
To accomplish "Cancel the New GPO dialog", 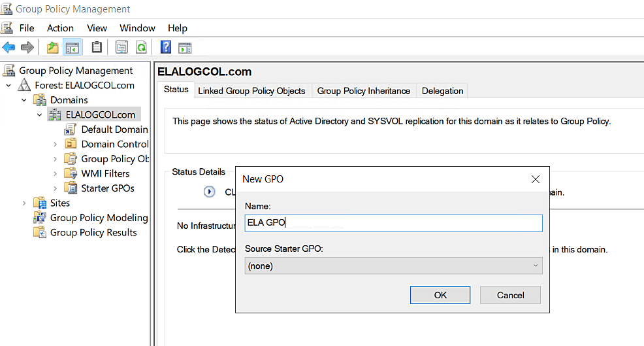I will (x=510, y=295).
